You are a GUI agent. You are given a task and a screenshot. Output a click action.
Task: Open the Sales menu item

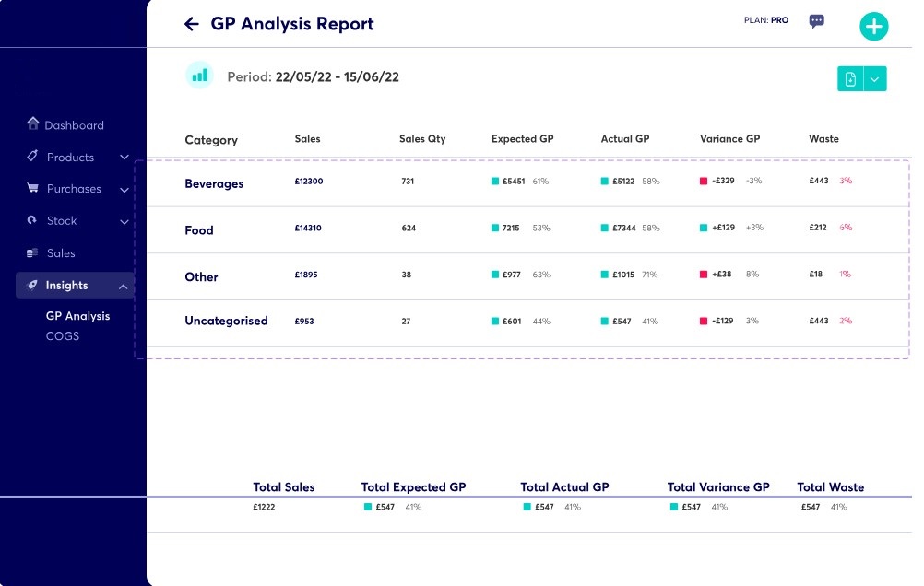coord(61,253)
